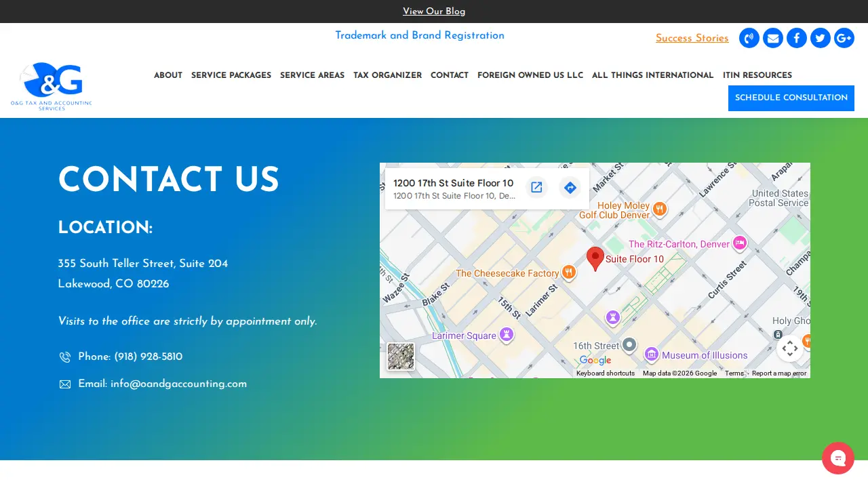This screenshot has height=488, width=868.
Task: Click the Google logo on the map
Action: pos(595,361)
